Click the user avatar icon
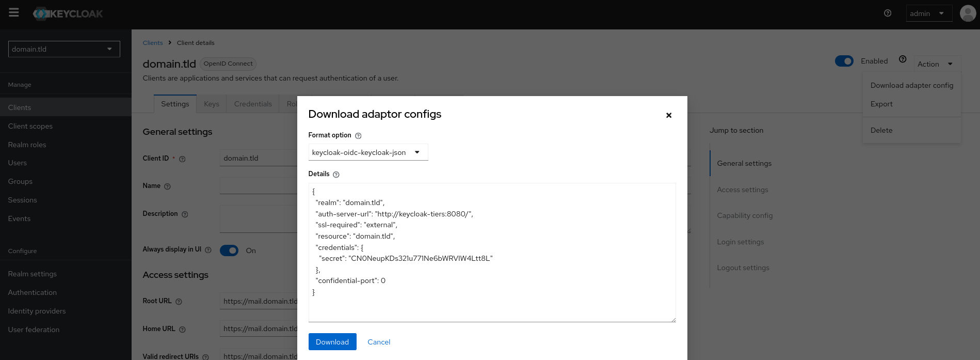 click(967, 13)
